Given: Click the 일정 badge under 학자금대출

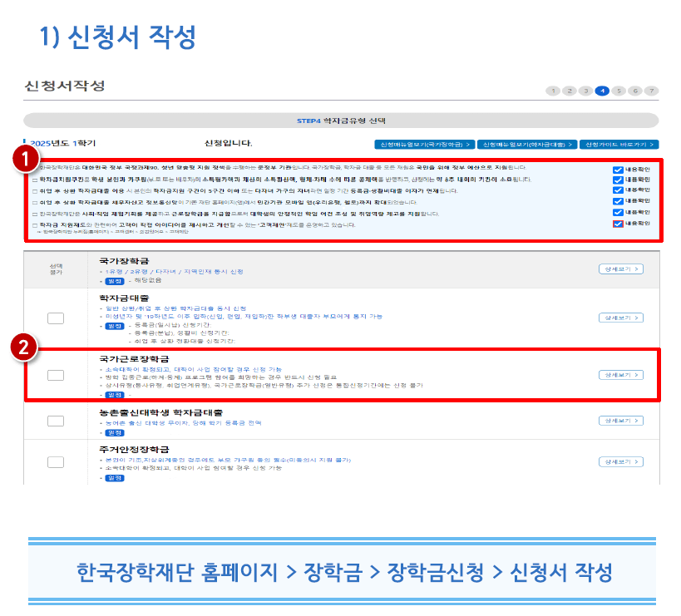Looking at the screenshot, I should coord(115,326).
